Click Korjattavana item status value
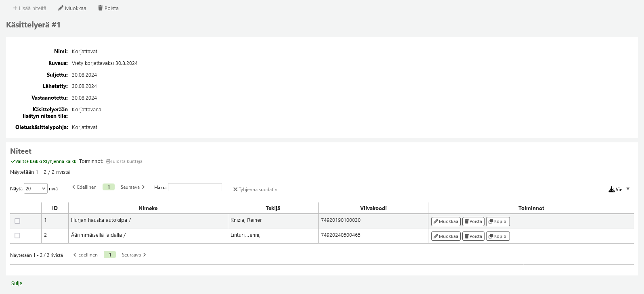This screenshot has width=644, height=294. tap(86, 110)
